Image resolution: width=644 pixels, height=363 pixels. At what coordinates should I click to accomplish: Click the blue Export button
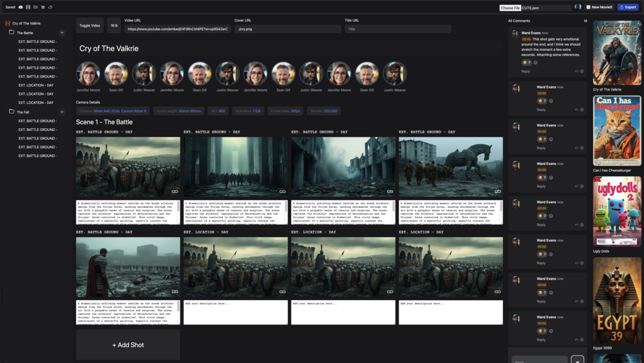(628, 7)
